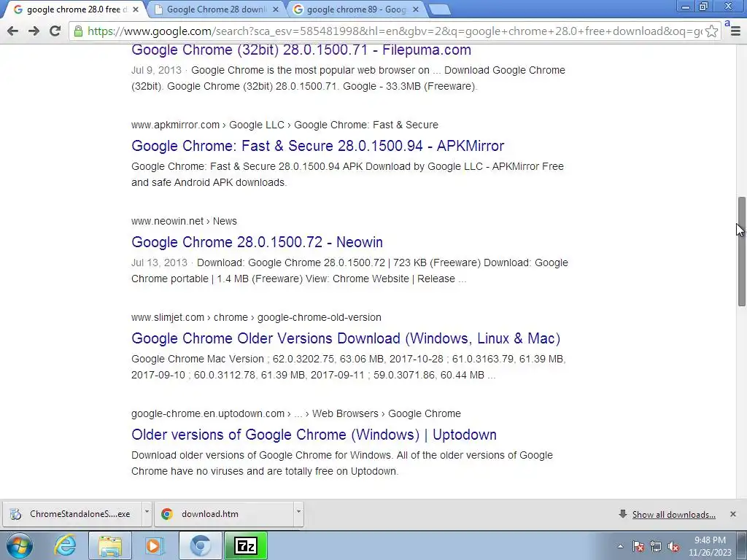Click the muted volume speaker icon
747x560 pixels.
[x=673, y=546]
